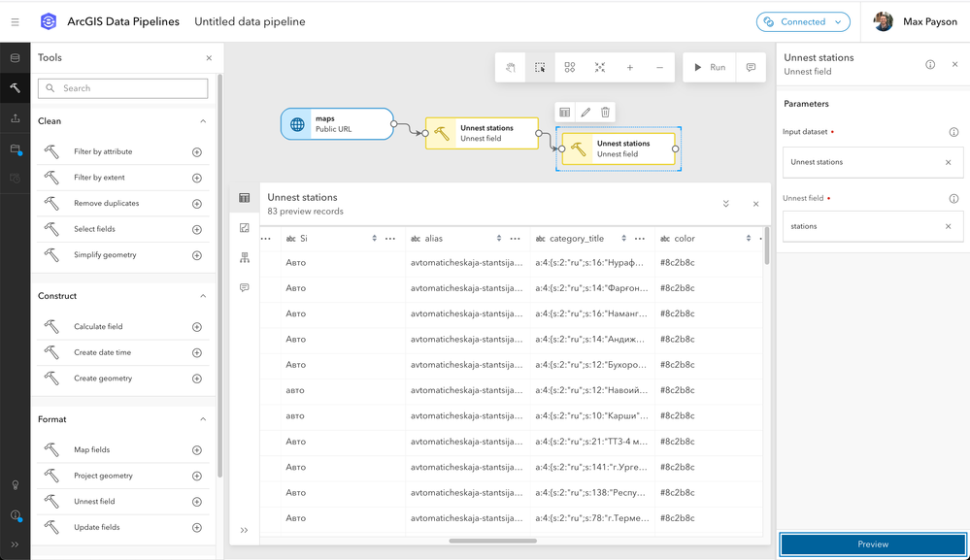Click the fit-to-screen icon in toolbar

(x=600, y=67)
